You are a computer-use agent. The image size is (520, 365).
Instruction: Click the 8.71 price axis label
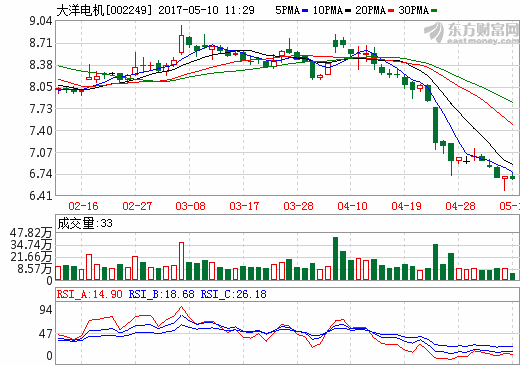tap(41, 43)
